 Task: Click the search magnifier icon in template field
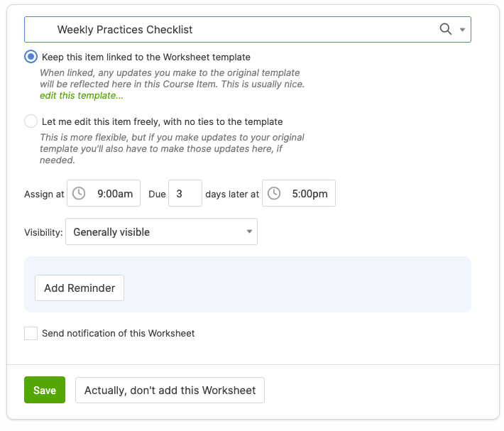446,29
